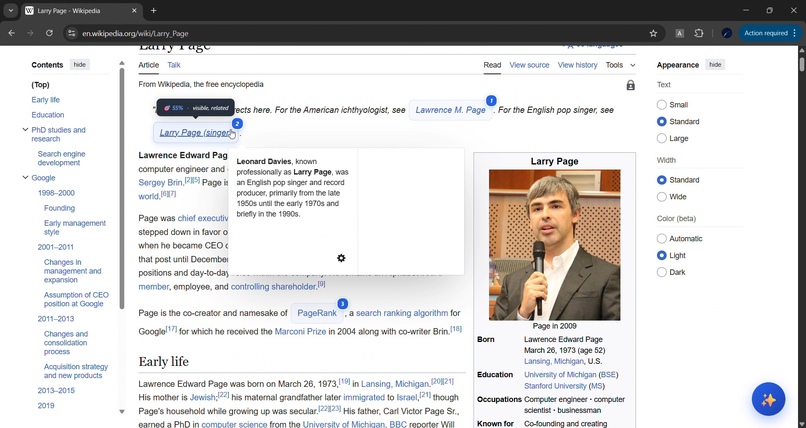Click the 'A' extension icon in toolbar
Viewport: 806px width, 428px height.
point(680,33)
